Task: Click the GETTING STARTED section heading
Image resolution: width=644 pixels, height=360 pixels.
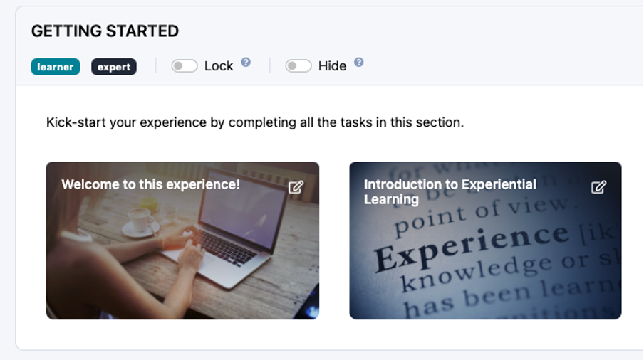Action: tap(105, 31)
